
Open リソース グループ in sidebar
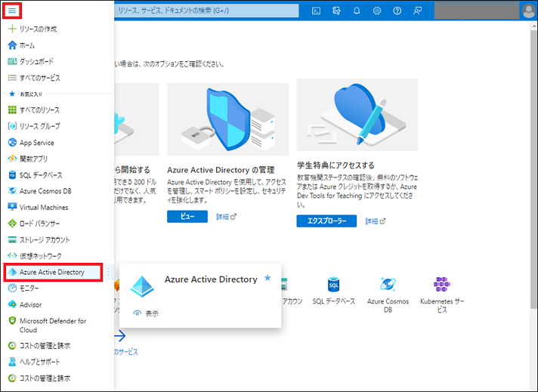tap(39, 126)
